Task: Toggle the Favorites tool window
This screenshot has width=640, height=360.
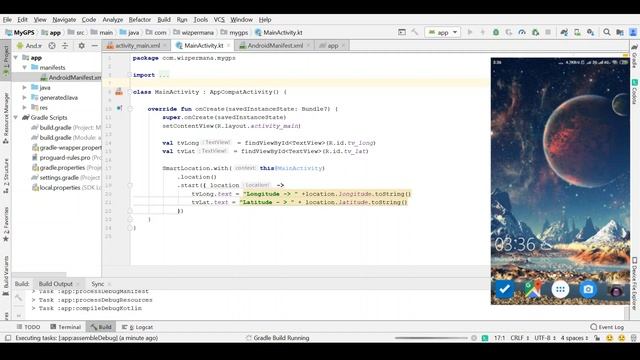Action: tap(6, 224)
